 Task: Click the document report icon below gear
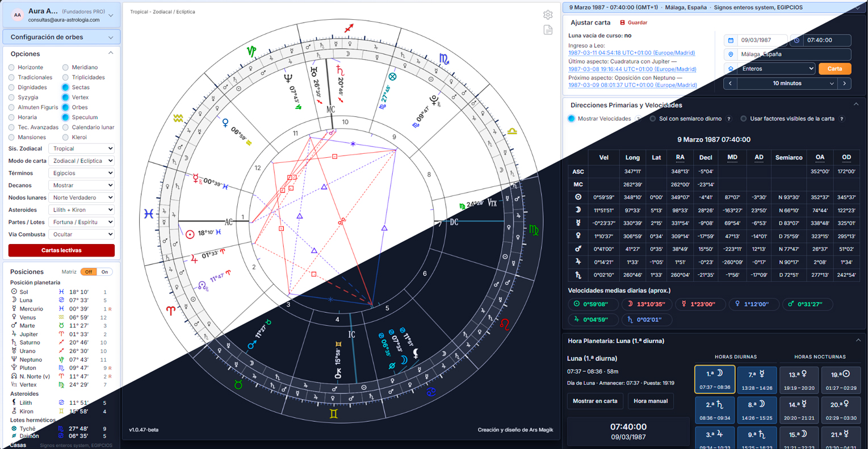pos(548,30)
